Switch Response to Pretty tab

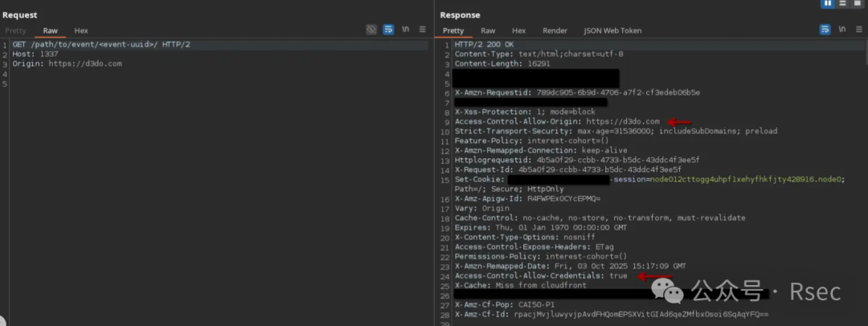453,31
